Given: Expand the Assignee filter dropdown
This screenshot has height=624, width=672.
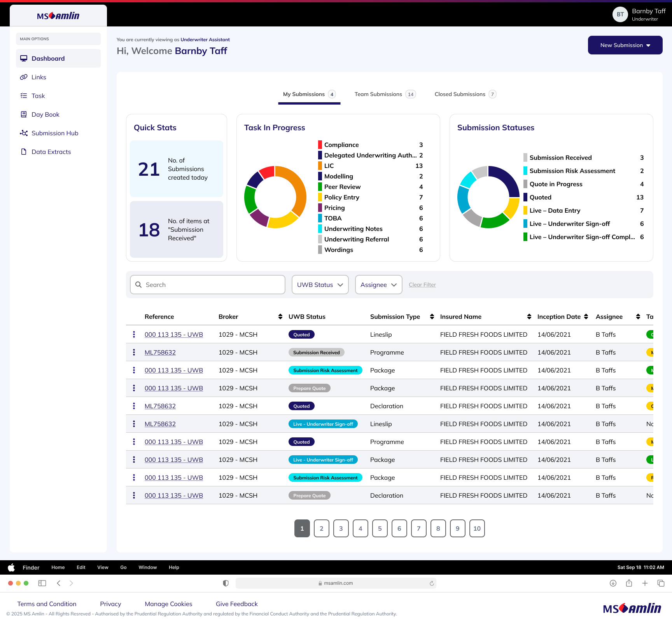Looking at the screenshot, I should tap(378, 285).
